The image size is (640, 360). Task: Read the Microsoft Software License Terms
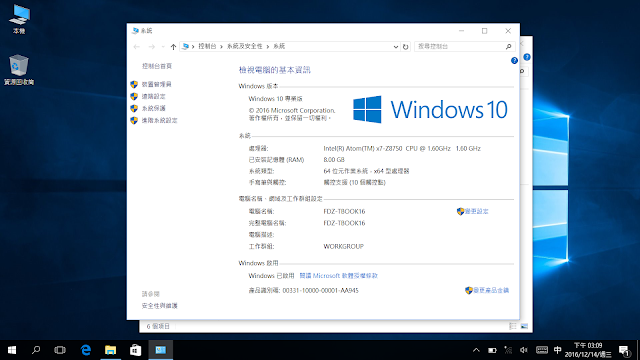click(339, 276)
